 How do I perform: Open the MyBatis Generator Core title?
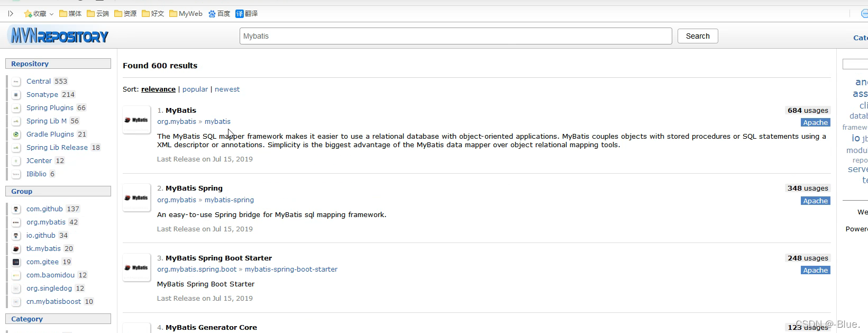[x=211, y=328]
